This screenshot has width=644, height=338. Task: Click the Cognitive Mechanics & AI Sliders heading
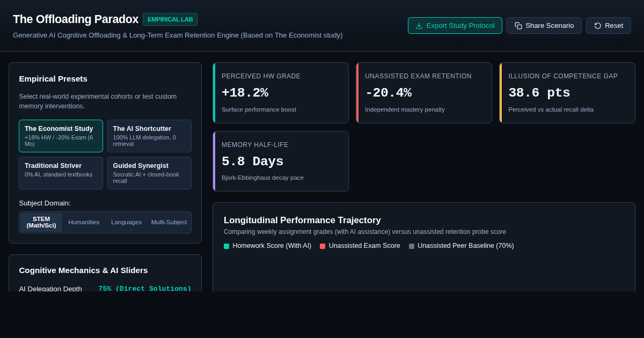pyautogui.click(x=83, y=270)
